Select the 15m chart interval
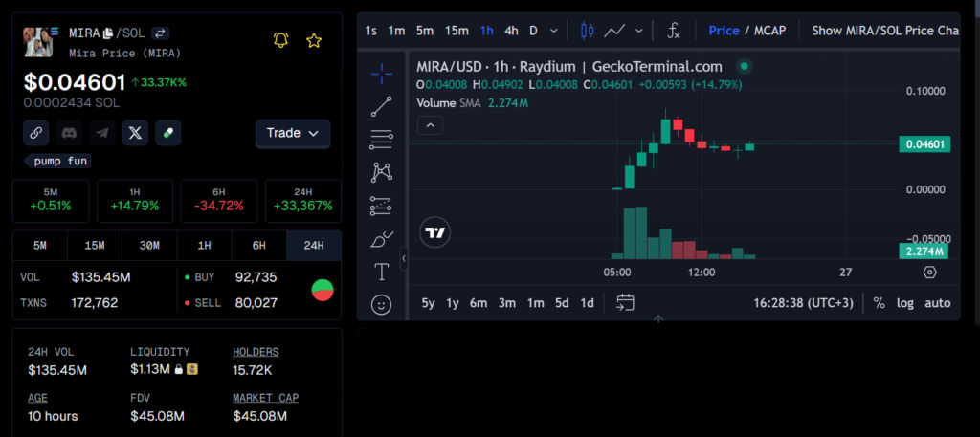980x437 pixels. pos(457,31)
